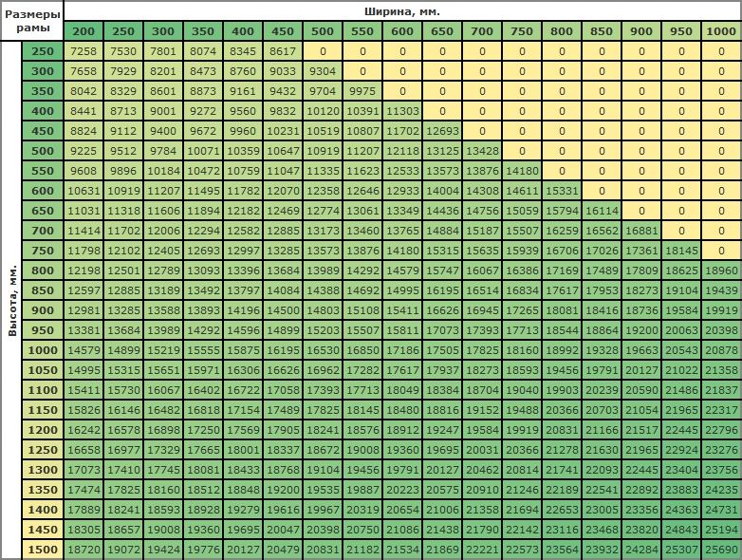Click the cell showing 13428

(482, 150)
